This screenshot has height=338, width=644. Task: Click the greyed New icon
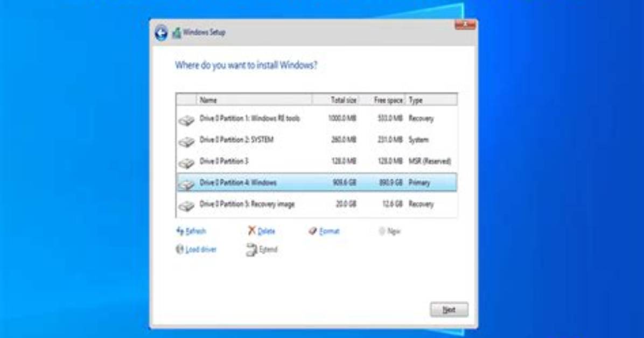click(x=382, y=231)
